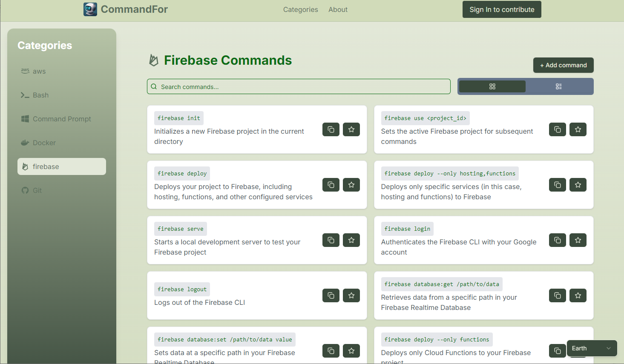This screenshot has width=624, height=364.
Task: Click Sign In to contribute
Action: [x=502, y=9]
